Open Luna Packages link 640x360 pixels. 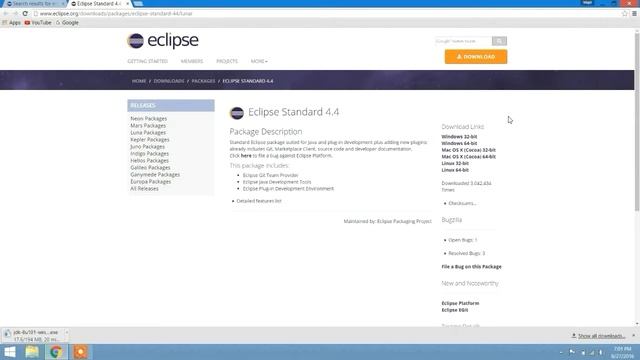(x=148, y=133)
